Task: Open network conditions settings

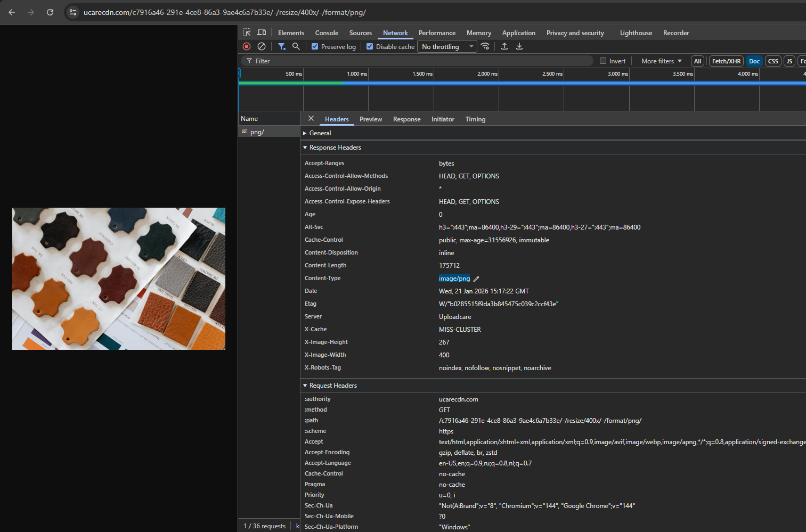Action: coord(485,46)
